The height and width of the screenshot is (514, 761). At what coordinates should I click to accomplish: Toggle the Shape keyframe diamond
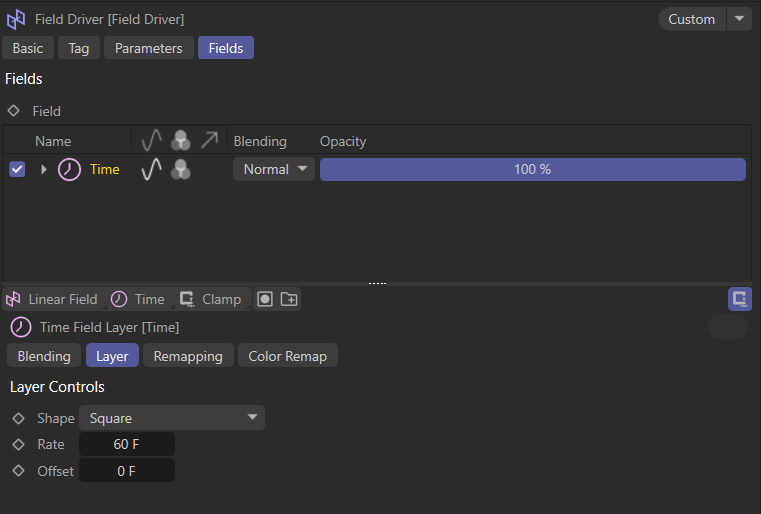tap(18, 418)
